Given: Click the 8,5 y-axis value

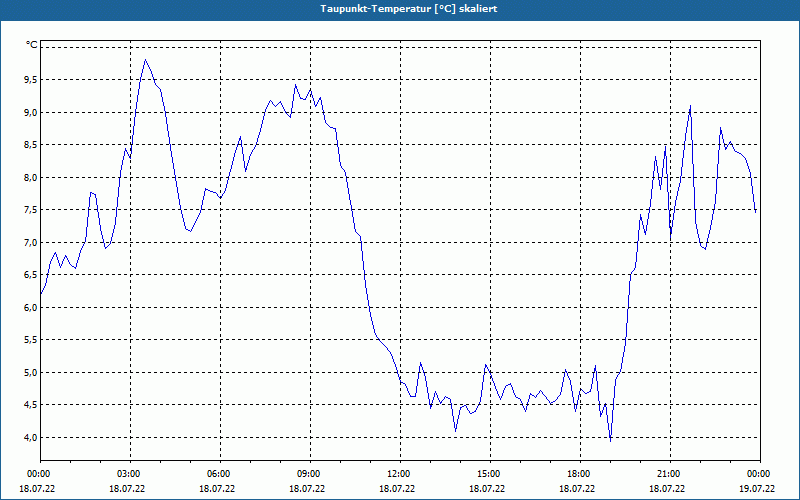Looking at the screenshot, I should (31, 144).
